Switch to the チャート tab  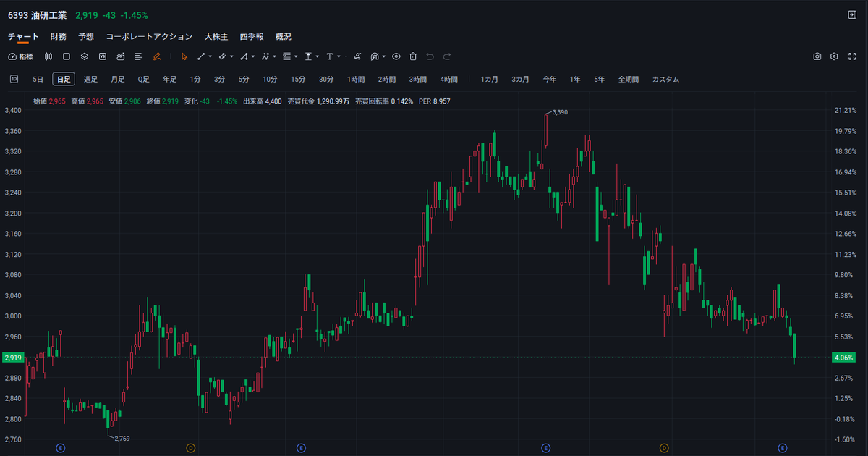coord(24,36)
